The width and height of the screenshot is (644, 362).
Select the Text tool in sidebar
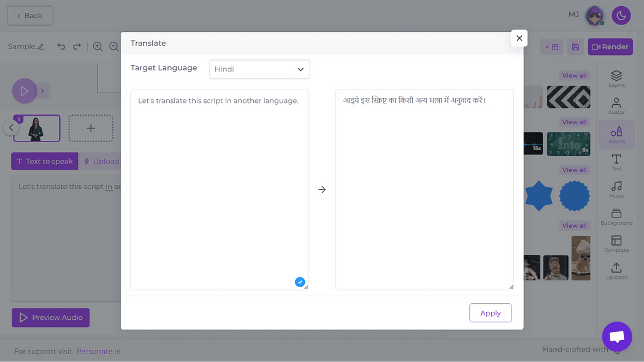click(616, 162)
